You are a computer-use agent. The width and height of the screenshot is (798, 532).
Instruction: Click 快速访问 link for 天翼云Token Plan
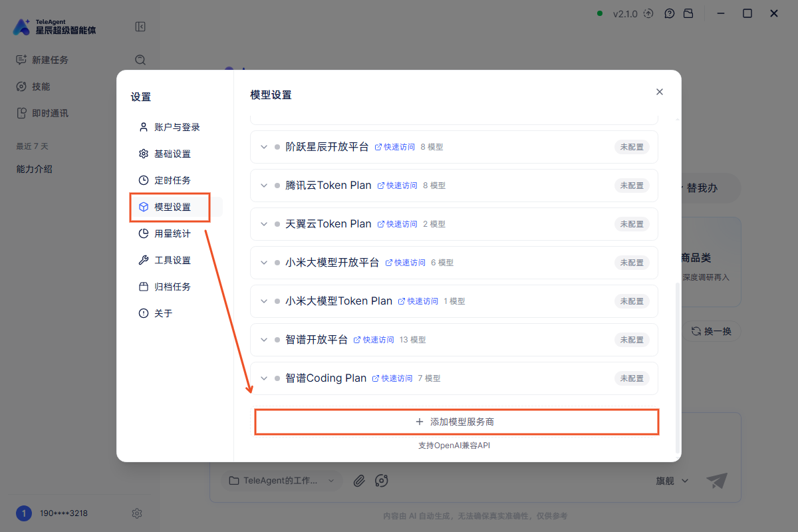tap(398, 224)
